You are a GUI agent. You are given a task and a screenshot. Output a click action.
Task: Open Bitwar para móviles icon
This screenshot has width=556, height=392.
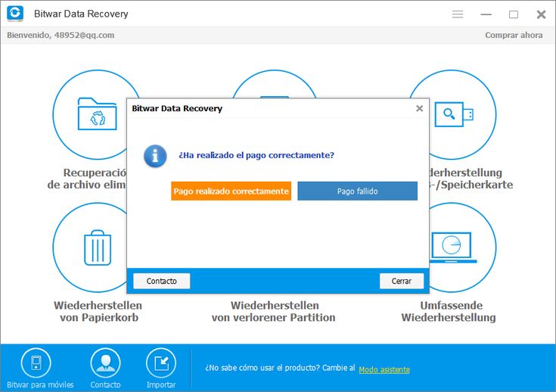pyautogui.click(x=36, y=363)
